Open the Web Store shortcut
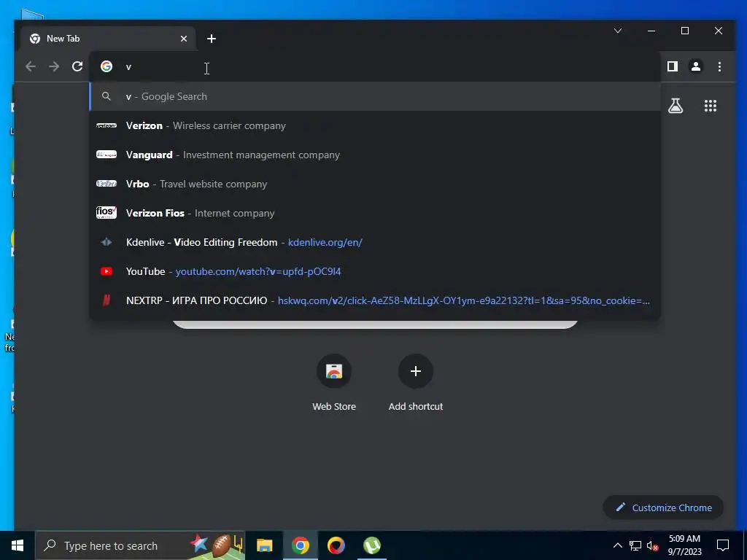Viewport: 747px width, 560px height. coord(334,383)
